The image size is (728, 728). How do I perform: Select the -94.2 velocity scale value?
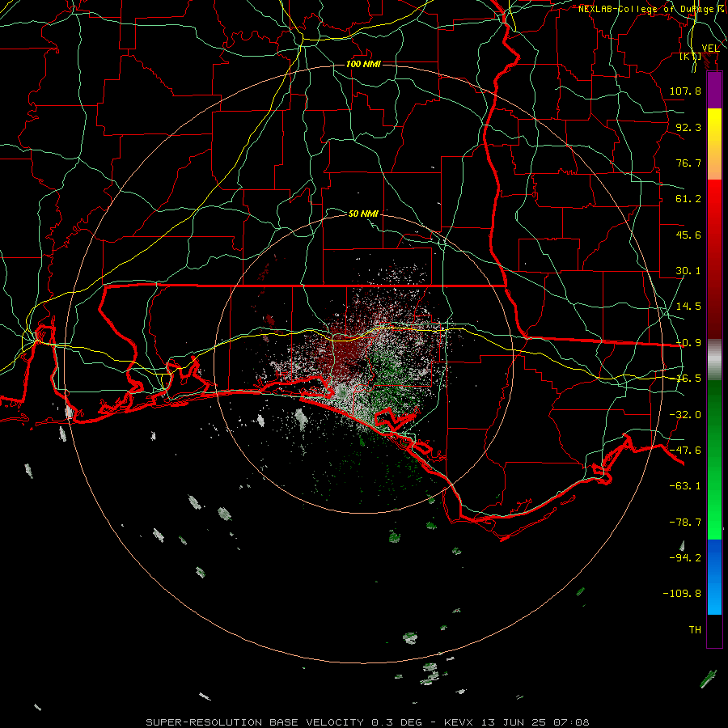(685, 558)
